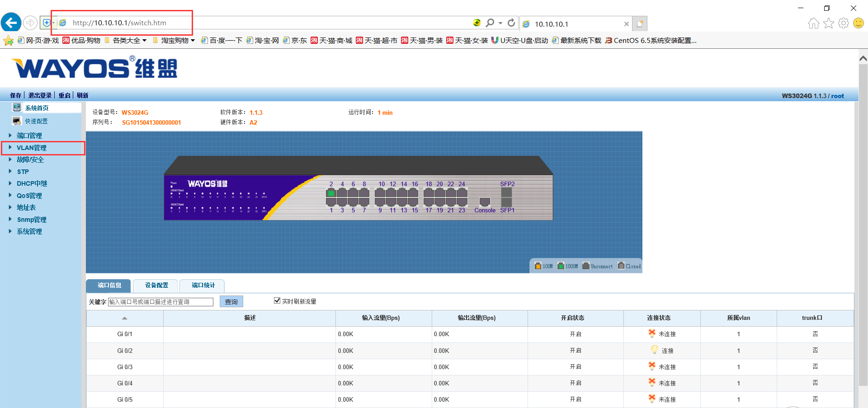Click port 2 on the switch diagram

331,193
